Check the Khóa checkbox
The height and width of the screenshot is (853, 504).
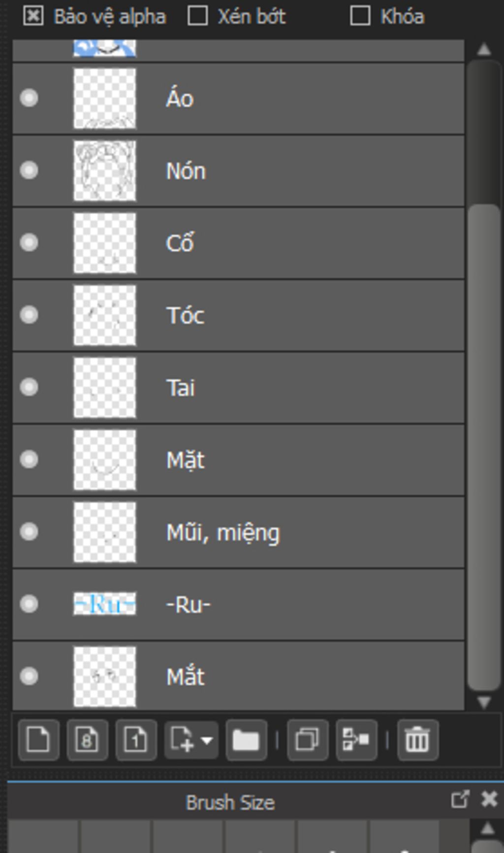tap(360, 16)
